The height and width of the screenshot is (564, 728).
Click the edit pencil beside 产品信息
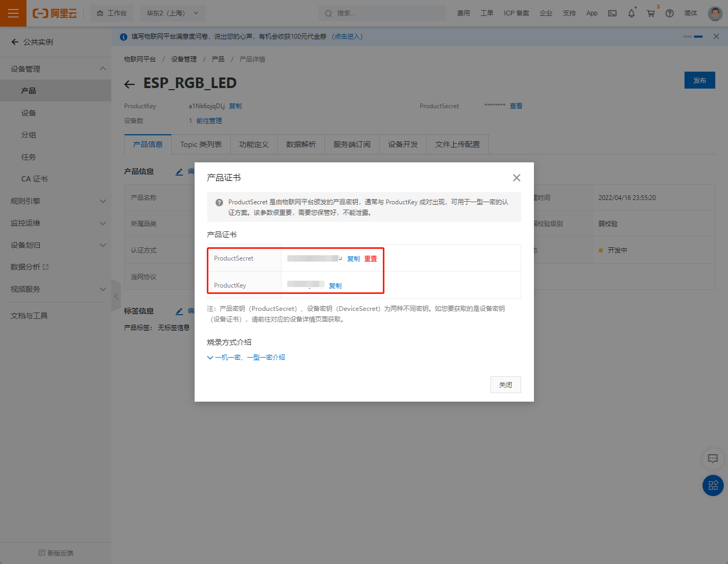click(179, 172)
